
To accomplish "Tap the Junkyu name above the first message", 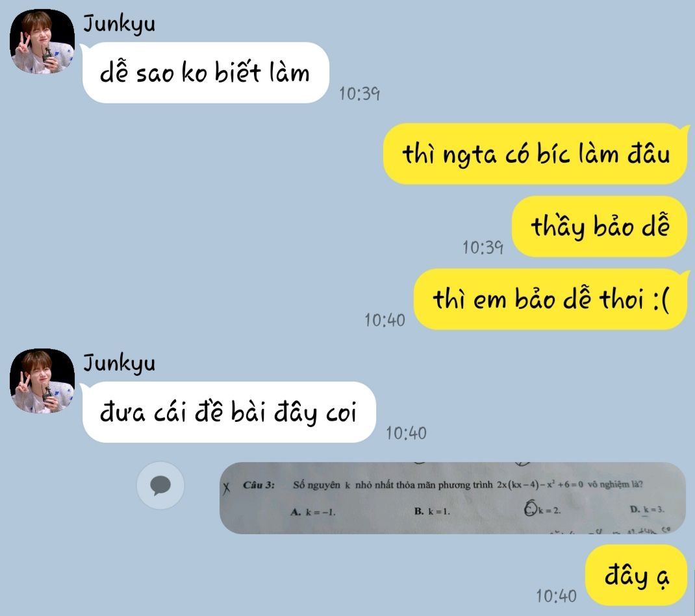I will click(120, 23).
